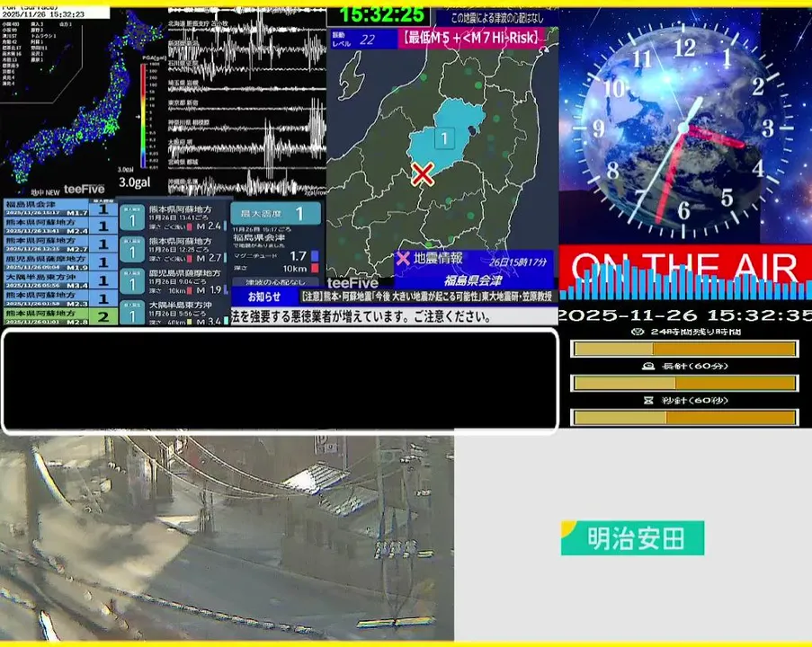Click the 最低M5+<M7 Hi-Risk pink banner
Screen dimensions: 812x647
[470, 38]
